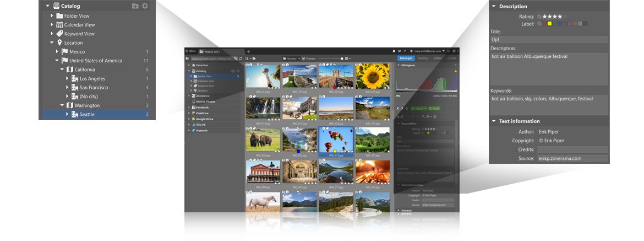Click the Keyword View tag icon in enlarged tree
Image resolution: width=644 pixels, height=241 pixels.
59,34
